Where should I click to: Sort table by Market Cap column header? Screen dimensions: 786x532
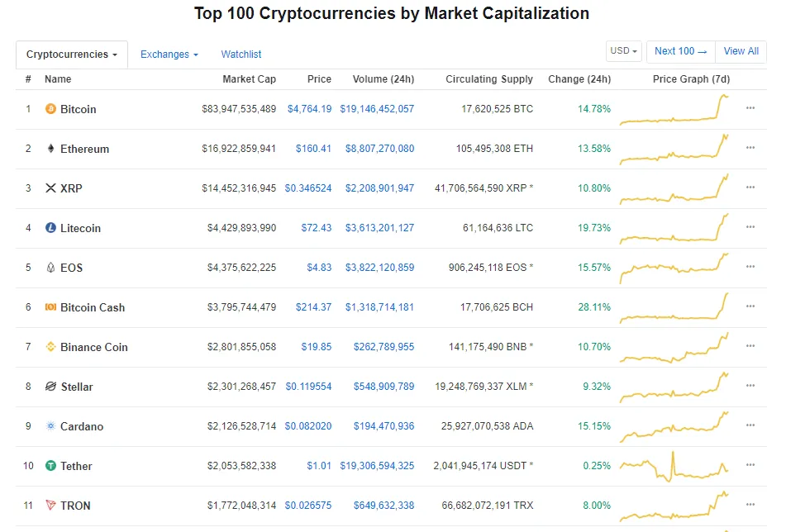pos(249,79)
